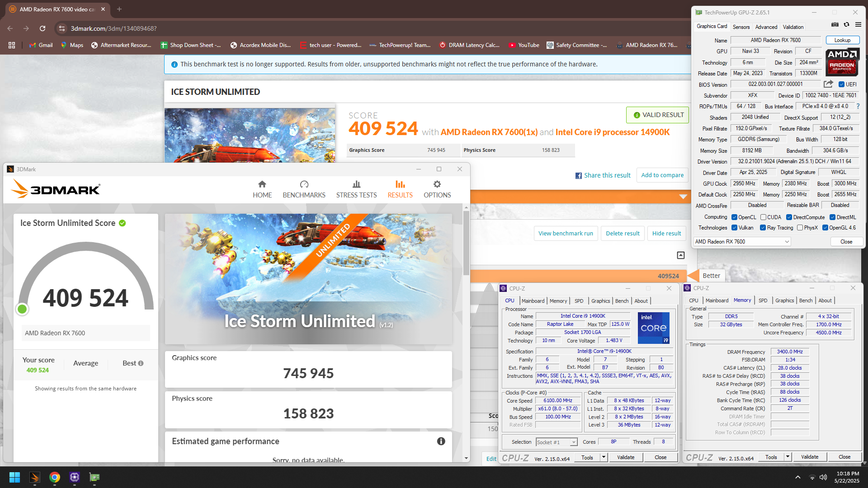868x488 pixels.
Task: Open 3DMark STRESS TESTS icon
Action: [356, 184]
